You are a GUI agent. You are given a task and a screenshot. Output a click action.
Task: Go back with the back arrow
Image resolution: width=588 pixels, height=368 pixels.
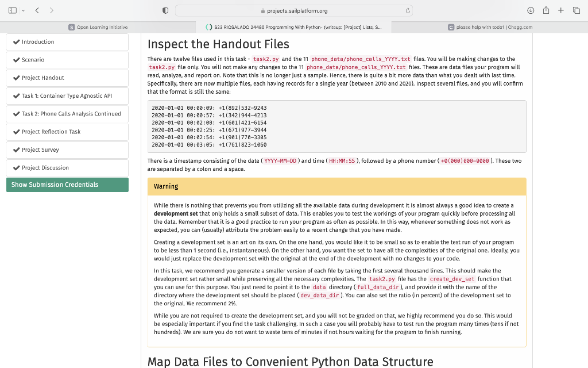click(37, 10)
